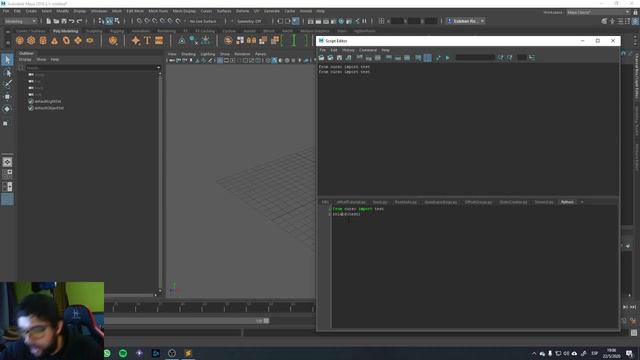Activate the Select tool arrow in toolbox
The width and height of the screenshot is (640, 360).
[x=7, y=60]
